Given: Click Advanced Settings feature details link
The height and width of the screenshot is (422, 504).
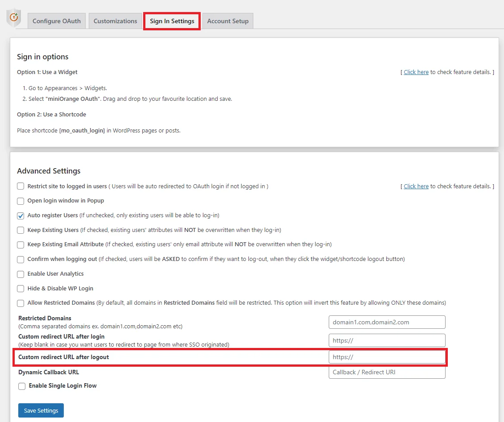Looking at the screenshot, I should pos(416,186).
